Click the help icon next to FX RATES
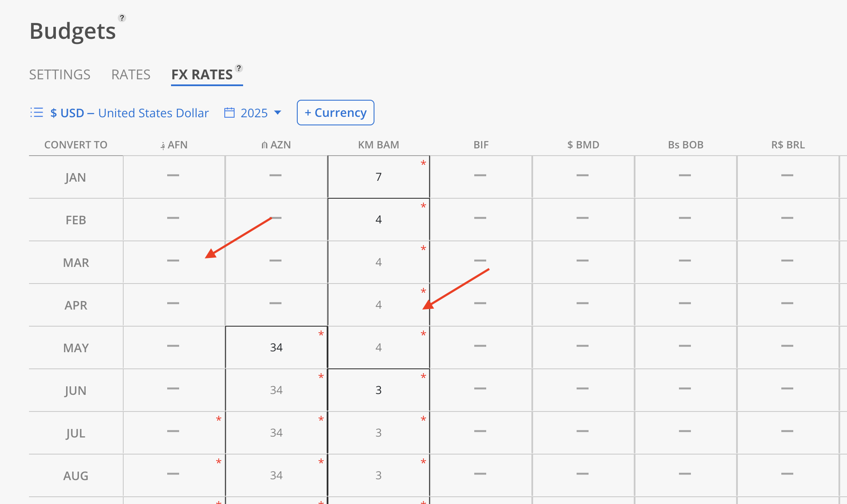 239,68
